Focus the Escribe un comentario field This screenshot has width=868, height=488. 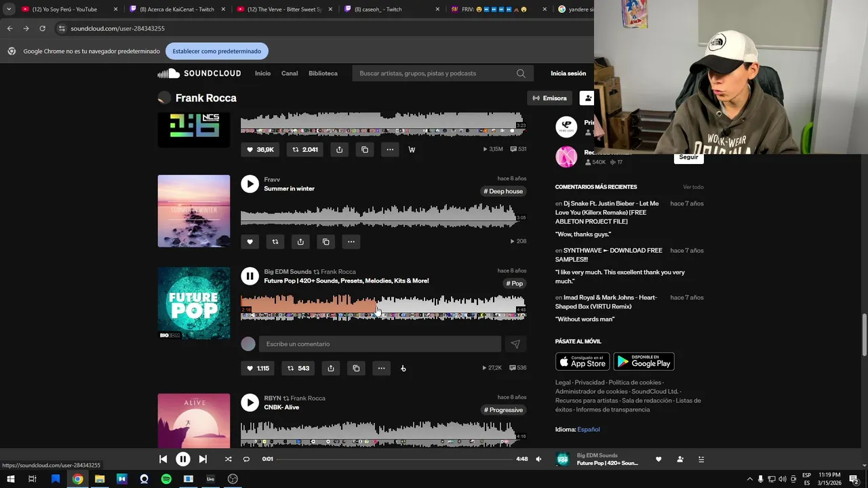(380, 344)
